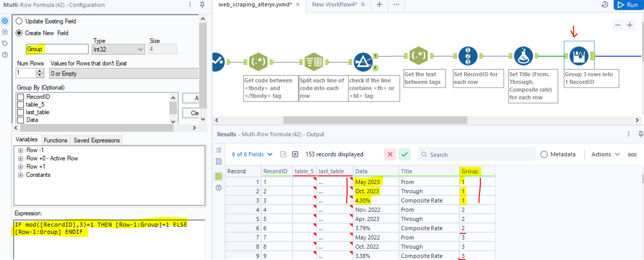Select the Update Existing Field radio button
644x260 pixels.
(x=19, y=21)
